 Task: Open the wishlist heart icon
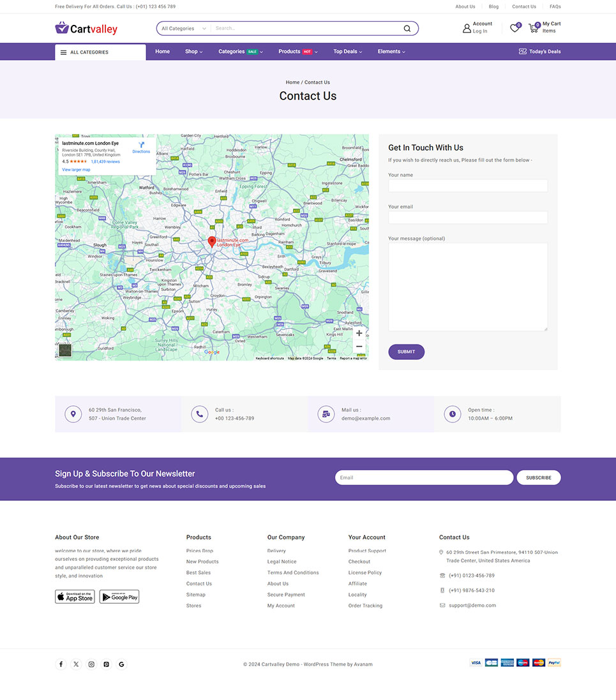pos(514,28)
